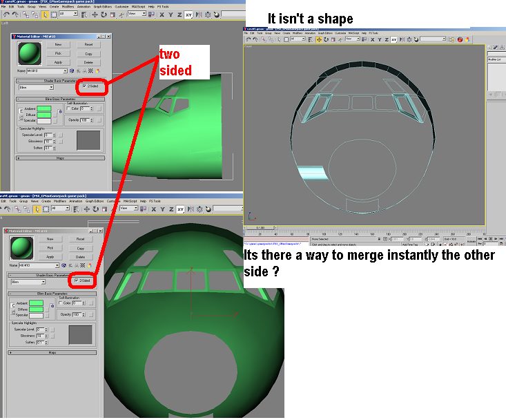Expand Maps rollout in top Material Editor
Image resolution: width=506 pixels, height=420 pixels.
(x=60, y=158)
